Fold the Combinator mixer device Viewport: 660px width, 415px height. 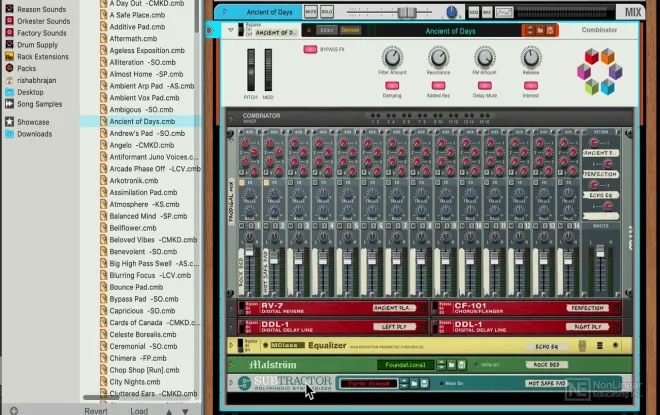231,118
